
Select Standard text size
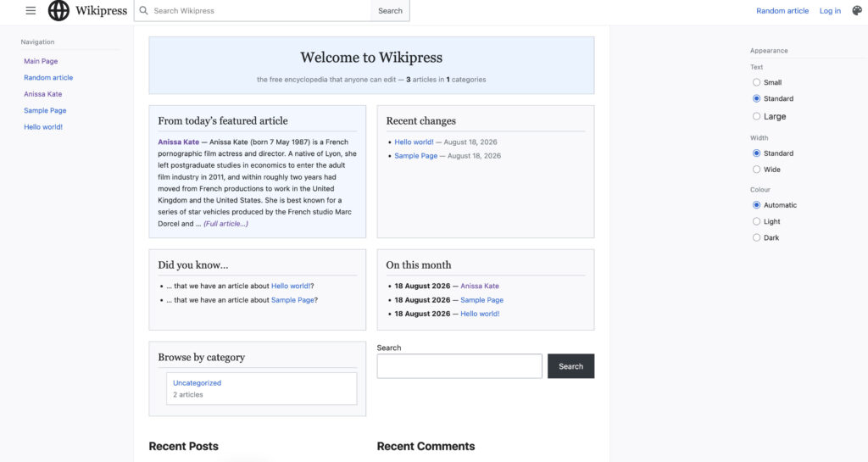756,98
